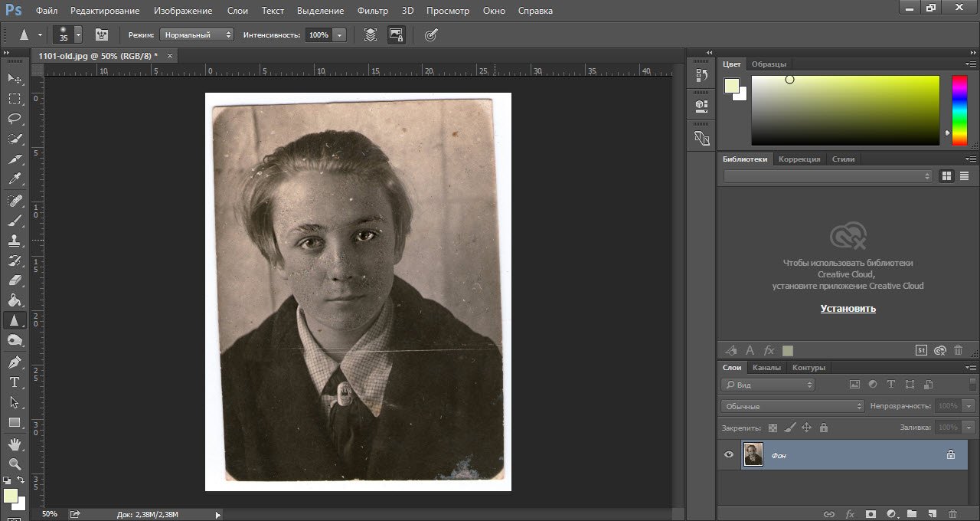This screenshot has width=980, height=521.
Task: Select the Horizontal Type tool
Action: point(15,382)
